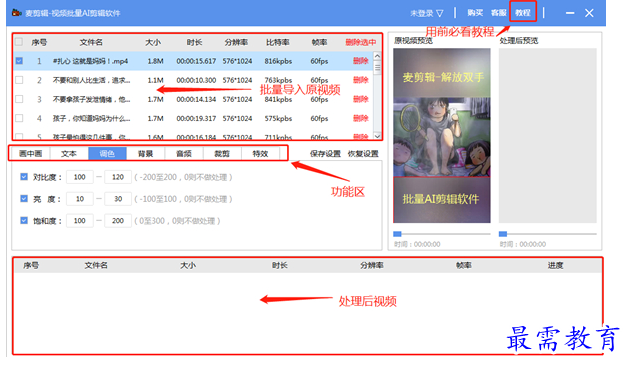
Task: Select the 调色 tab
Action: tap(107, 153)
